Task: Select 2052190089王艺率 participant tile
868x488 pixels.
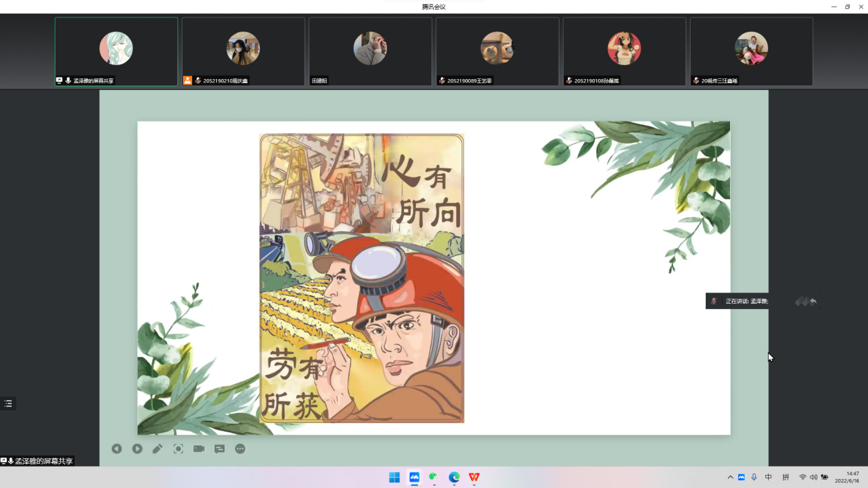Action: 497,52
